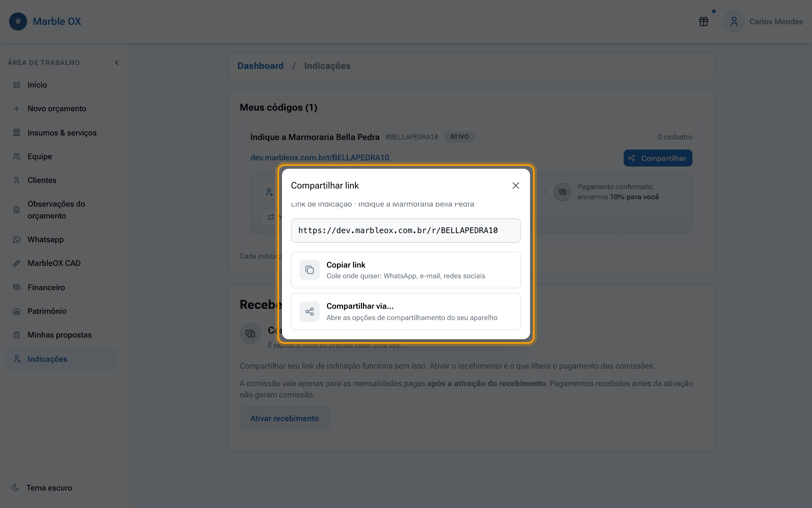
Task: Go to Minhas propostas
Action: (x=62, y=335)
